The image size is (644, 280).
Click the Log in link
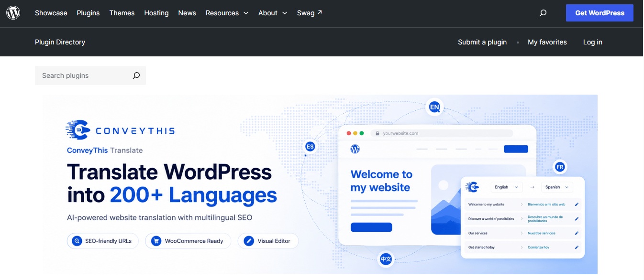pos(592,42)
